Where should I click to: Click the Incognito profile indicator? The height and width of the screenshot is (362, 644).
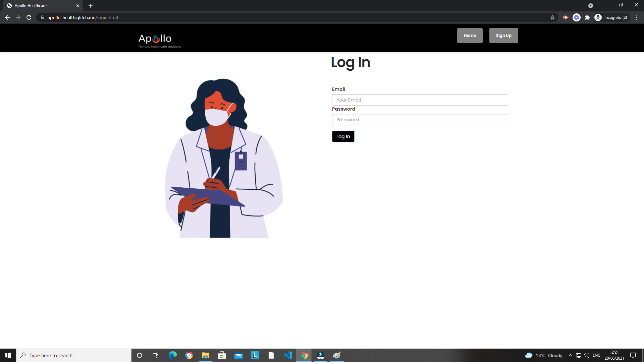[611, 17]
